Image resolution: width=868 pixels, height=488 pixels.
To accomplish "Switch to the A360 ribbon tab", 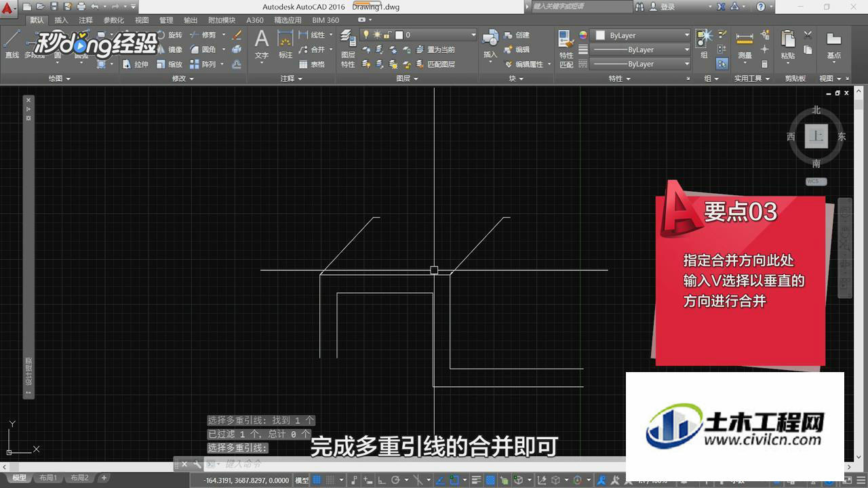I will (x=255, y=20).
